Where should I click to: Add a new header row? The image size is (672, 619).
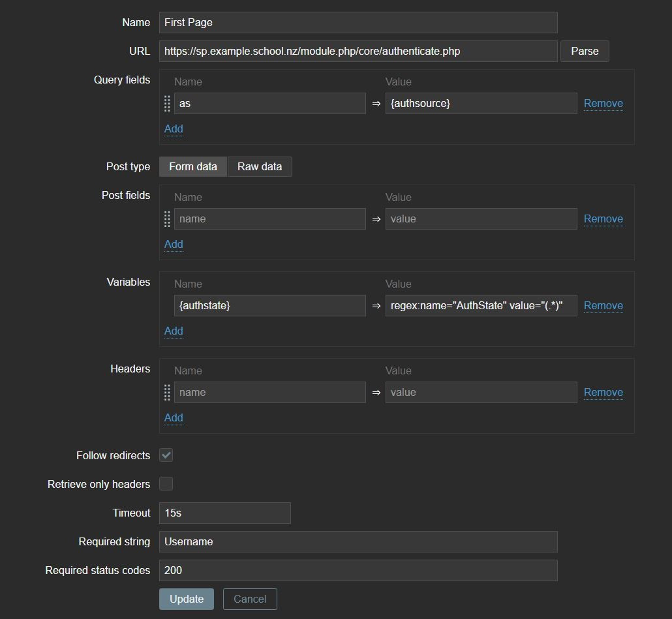(174, 418)
